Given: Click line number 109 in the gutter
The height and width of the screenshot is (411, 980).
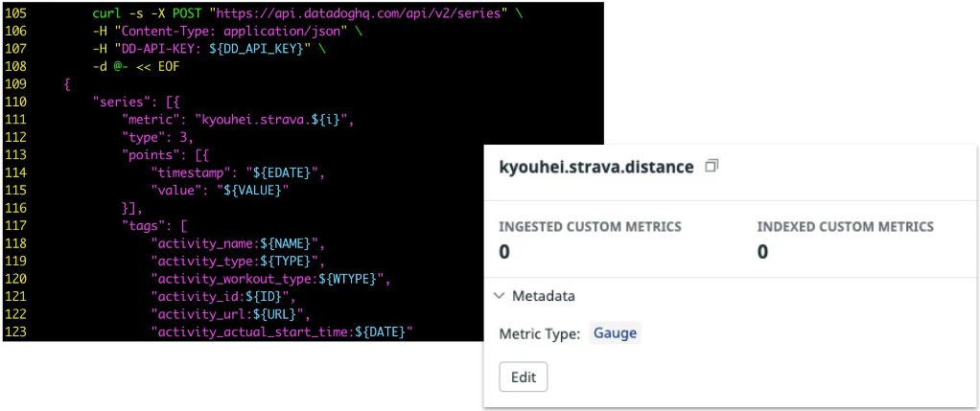Looking at the screenshot, I should tap(15, 84).
